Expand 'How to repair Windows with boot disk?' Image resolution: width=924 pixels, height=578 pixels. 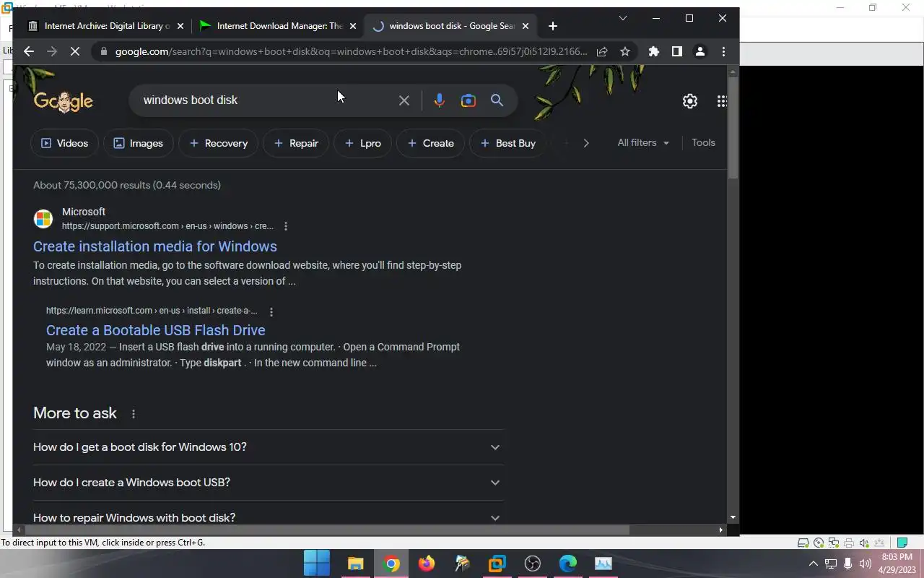click(x=268, y=517)
